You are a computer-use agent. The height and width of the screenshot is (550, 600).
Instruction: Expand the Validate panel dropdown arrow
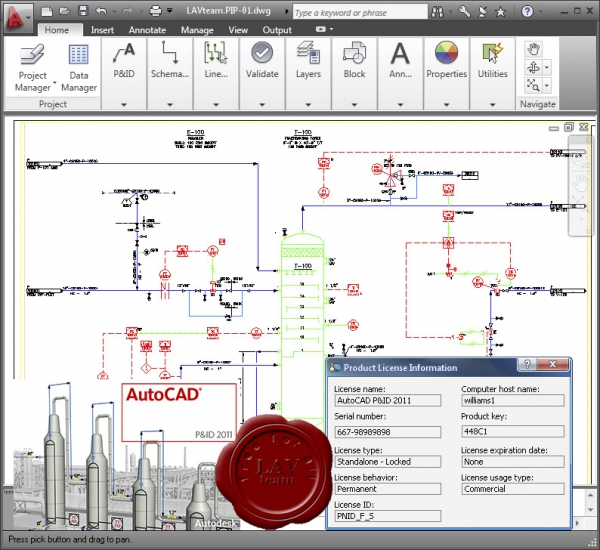tap(262, 104)
